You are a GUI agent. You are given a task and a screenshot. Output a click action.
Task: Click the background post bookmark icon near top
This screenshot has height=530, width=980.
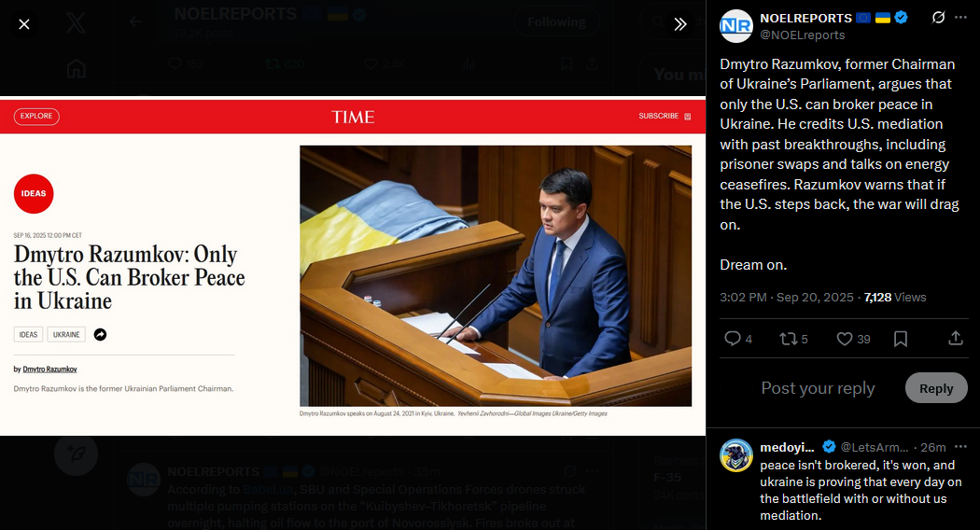[567, 63]
